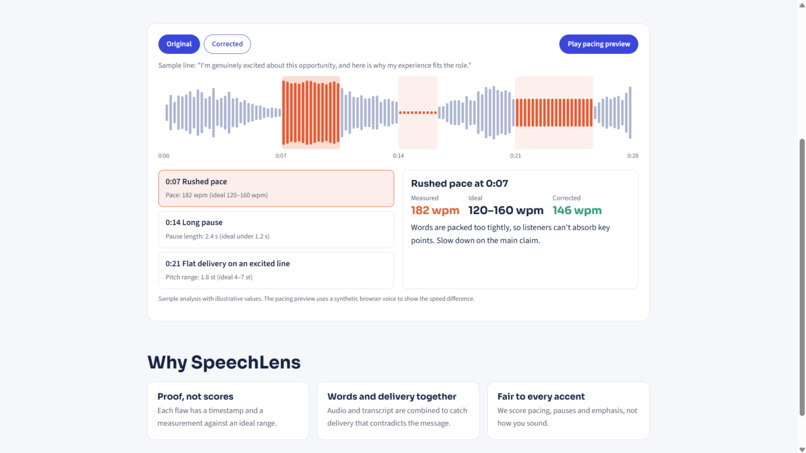The width and height of the screenshot is (806, 453).
Task: Click the page vertical scrollbar thumb
Action: point(801,277)
